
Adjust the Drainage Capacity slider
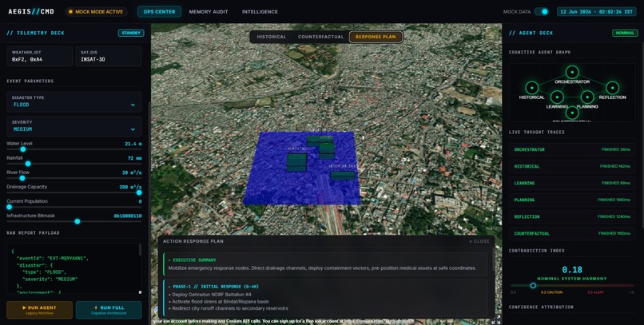(x=74, y=192)
